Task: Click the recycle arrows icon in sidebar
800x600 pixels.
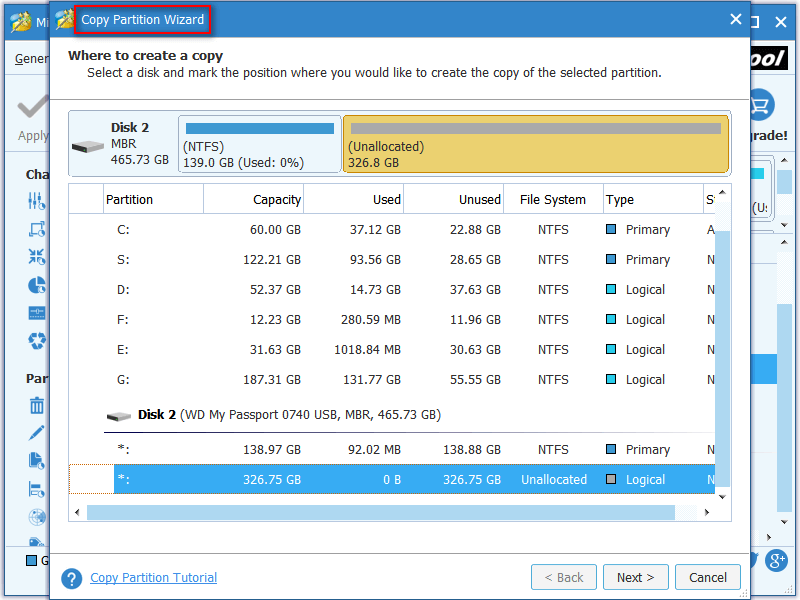Action: [37, 340]
